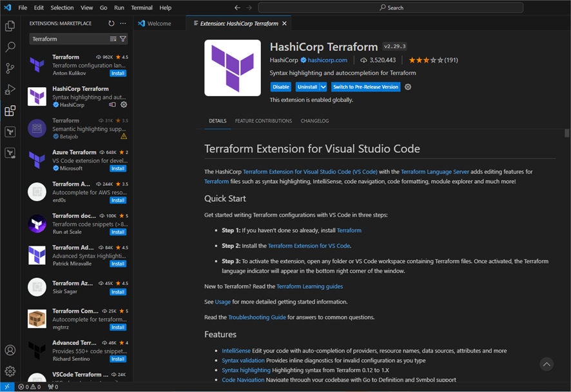
Task: Open the Run menu
Action: click(x=119, y=8)
